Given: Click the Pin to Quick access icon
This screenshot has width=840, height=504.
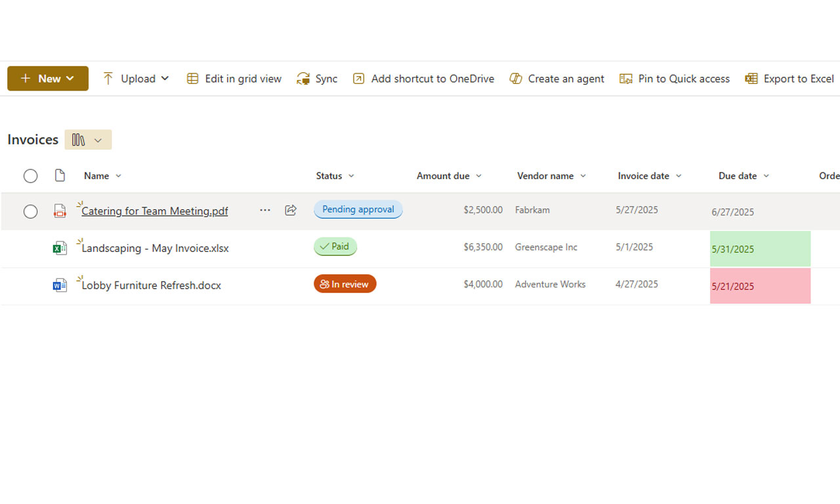Looking at the screenshot, I should (626, 78).
